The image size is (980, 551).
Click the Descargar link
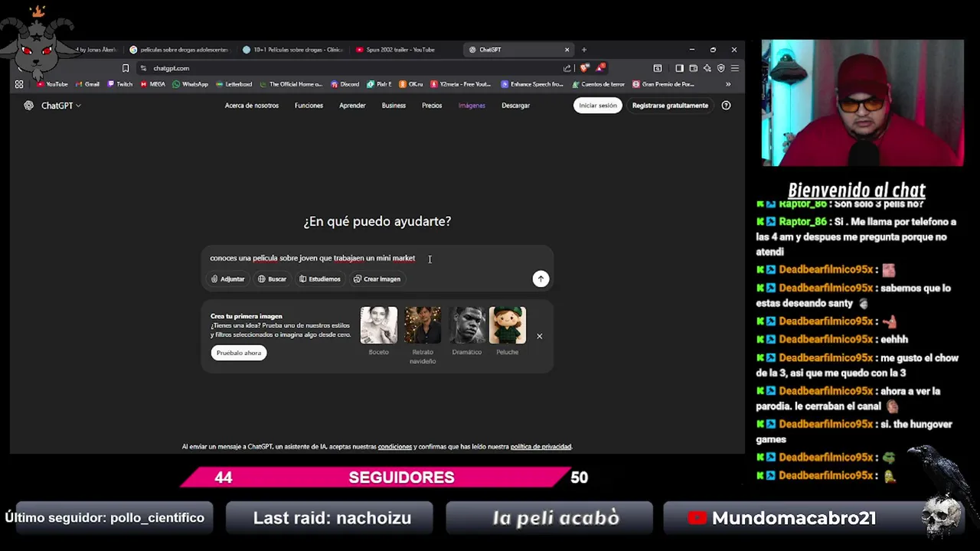[x=516, y=106]
